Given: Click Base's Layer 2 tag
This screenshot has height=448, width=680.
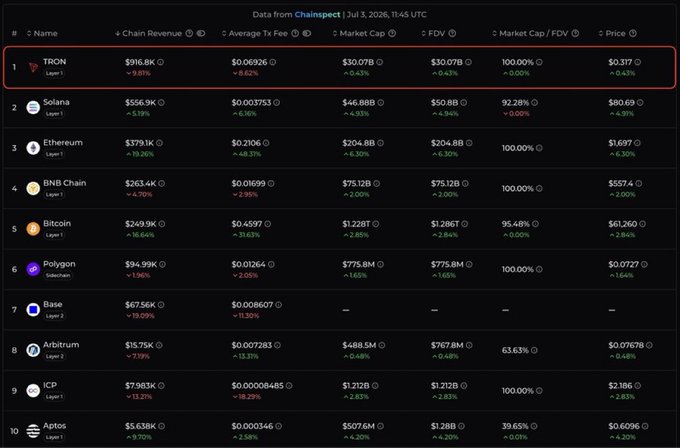Looking at the screenshot, I should (x=55, y=316).
